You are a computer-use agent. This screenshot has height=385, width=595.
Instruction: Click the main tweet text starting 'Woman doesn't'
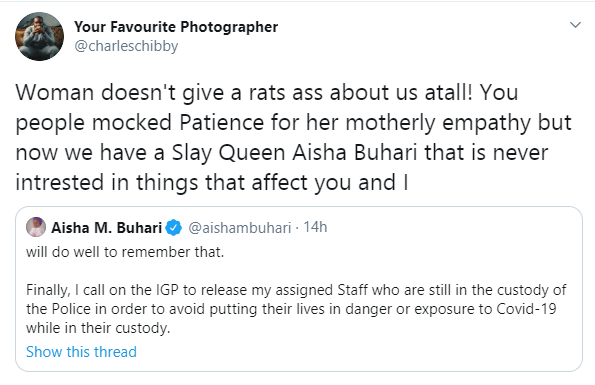[293, 137]
